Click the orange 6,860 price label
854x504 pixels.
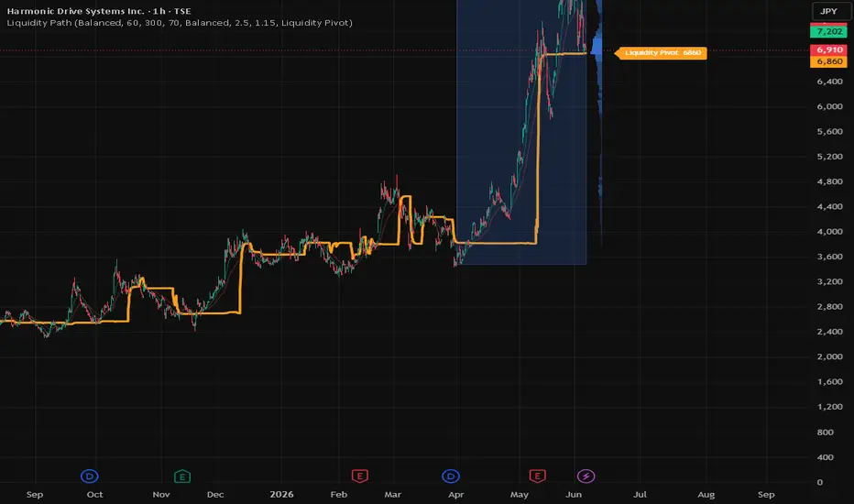[829, 61]
